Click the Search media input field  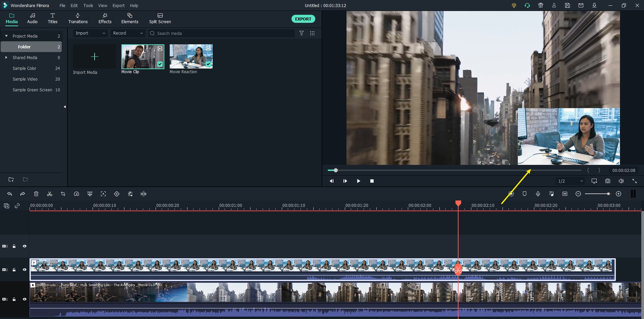221,33
